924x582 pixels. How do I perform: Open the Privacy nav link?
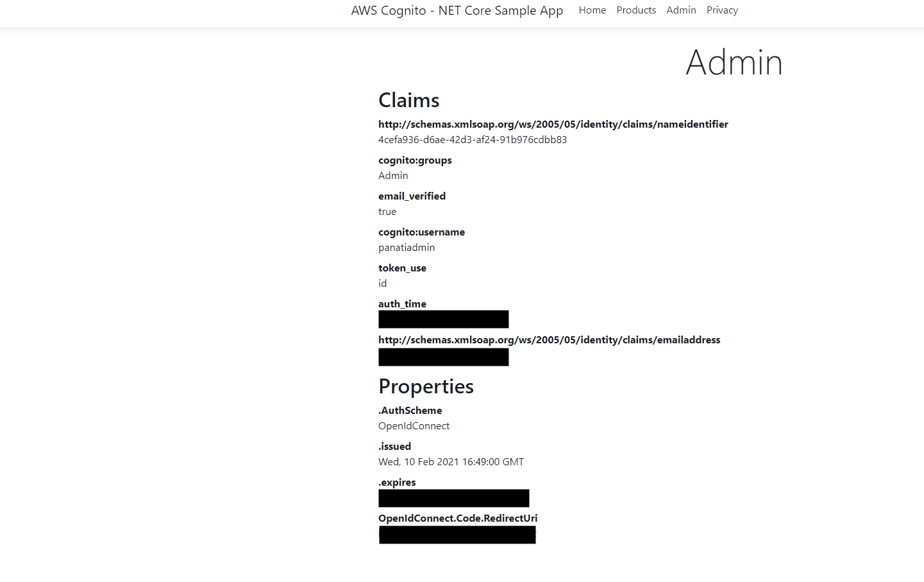[722, 10]
